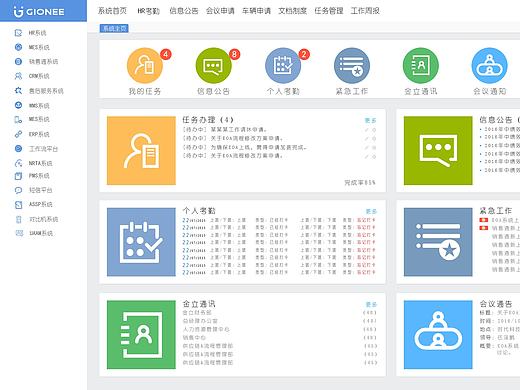This screenshot has height=390, width=520.
Task: Select the blue 系统主页 page tab
Action: coord(114,29)
